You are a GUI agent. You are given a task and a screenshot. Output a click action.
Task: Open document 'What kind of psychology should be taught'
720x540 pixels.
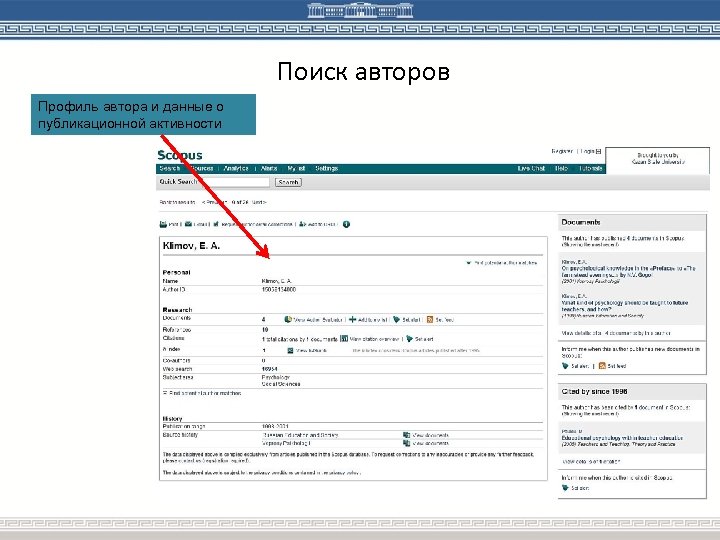(x=624, y=306)
